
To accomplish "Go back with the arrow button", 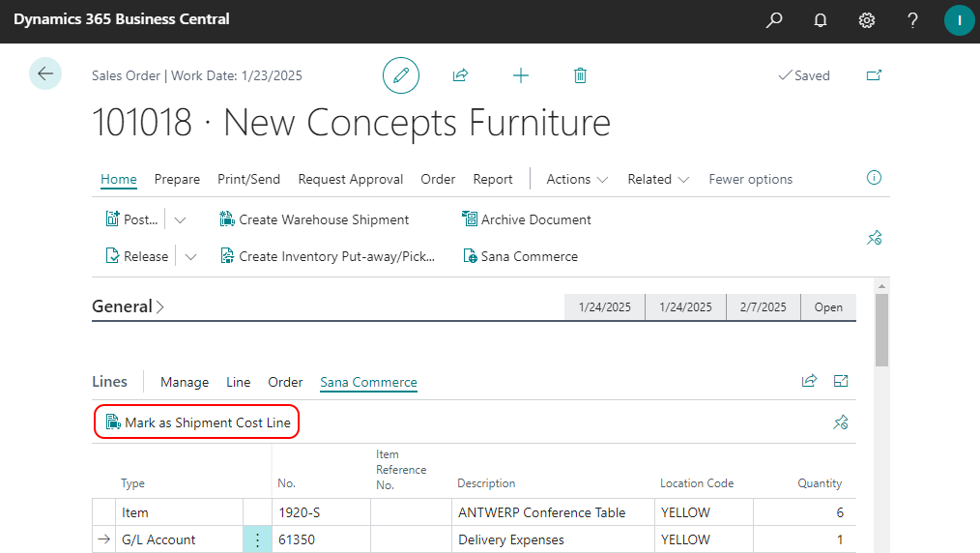I will pos(45,73).
